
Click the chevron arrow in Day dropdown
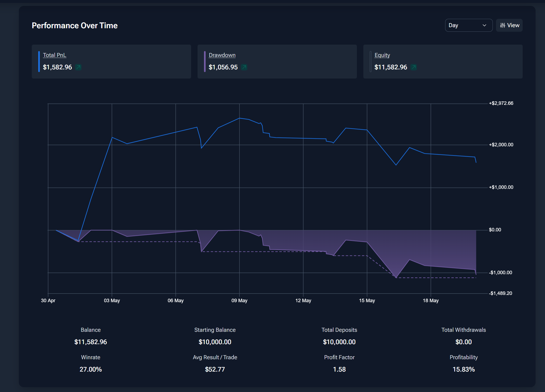pos(484,25)
